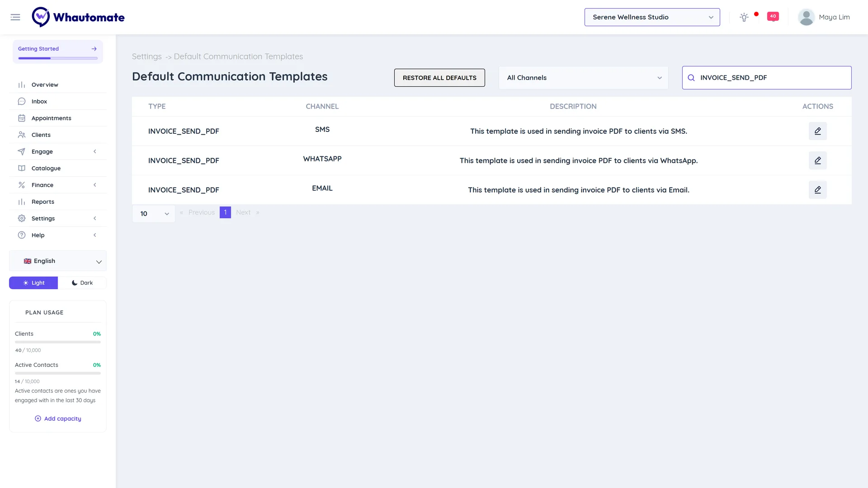Click RESTORE ALL DEFAULTS button
This screenshot has width=868, height=488.
click(x=439, y=78)
